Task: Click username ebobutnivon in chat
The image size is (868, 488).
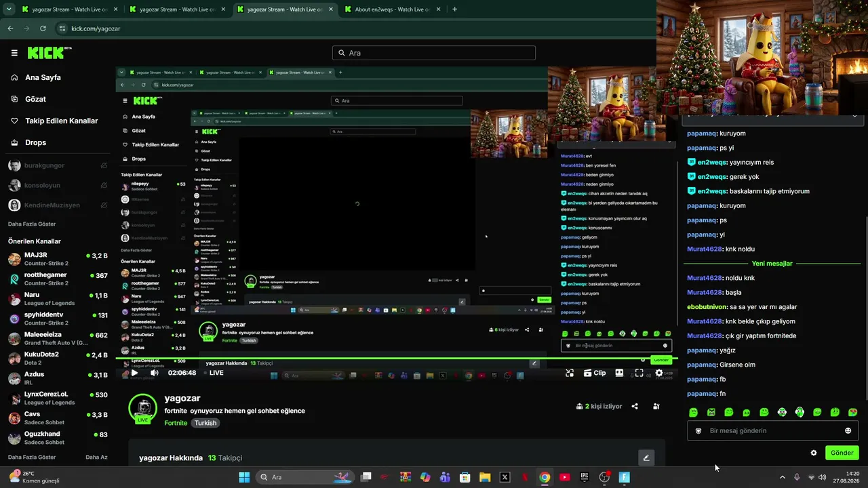Action: coord(707,307)
